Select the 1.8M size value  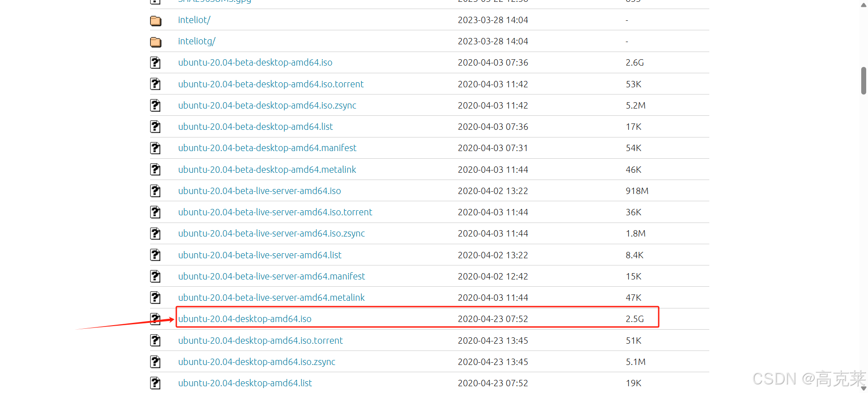(636, 233)
